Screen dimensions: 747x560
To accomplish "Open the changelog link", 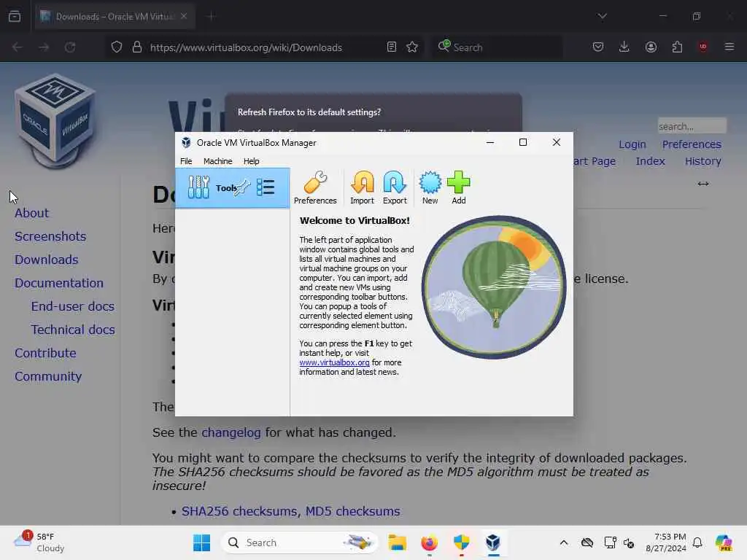I will tap(231, 432).
